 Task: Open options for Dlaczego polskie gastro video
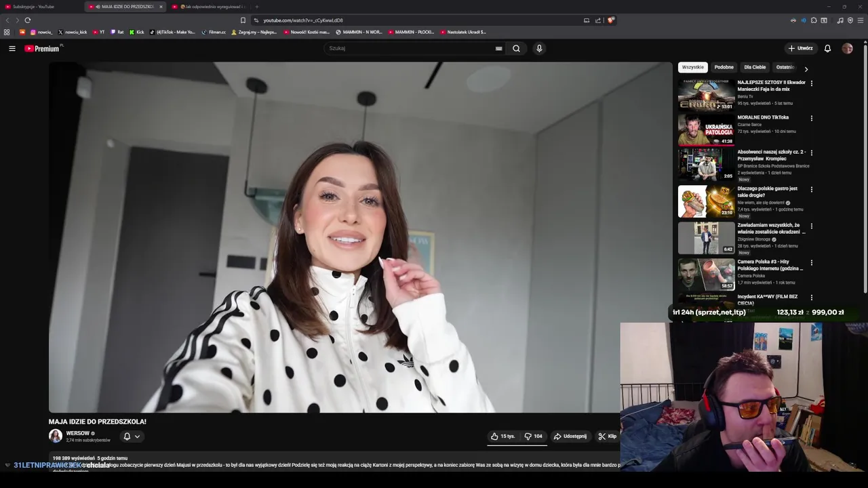(x=812, y=189)
